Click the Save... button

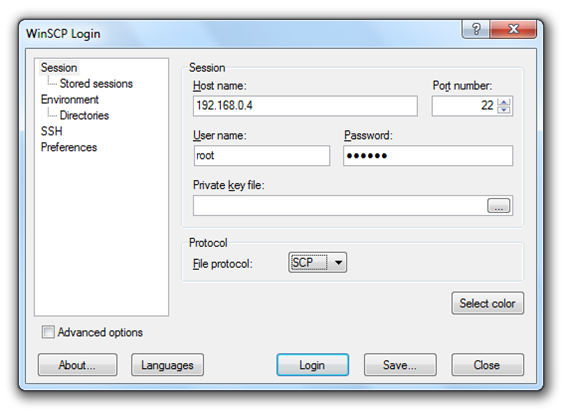pos(400,365)
